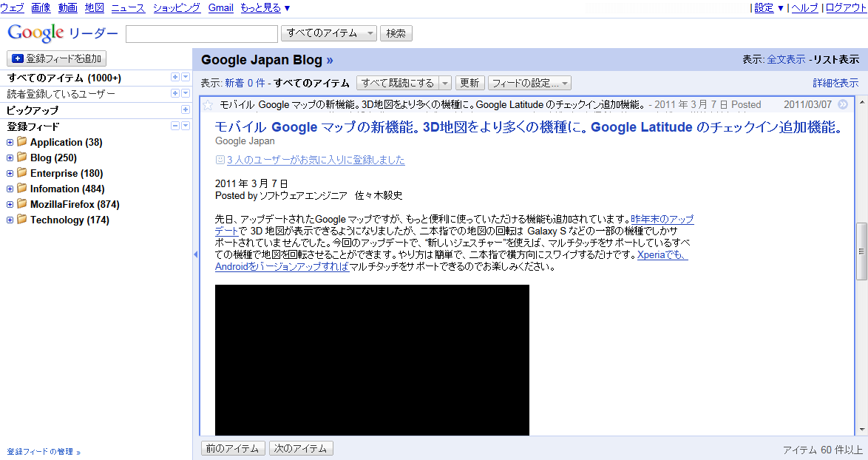
Task: Click the 検索 button
Action: coord(396,33)
